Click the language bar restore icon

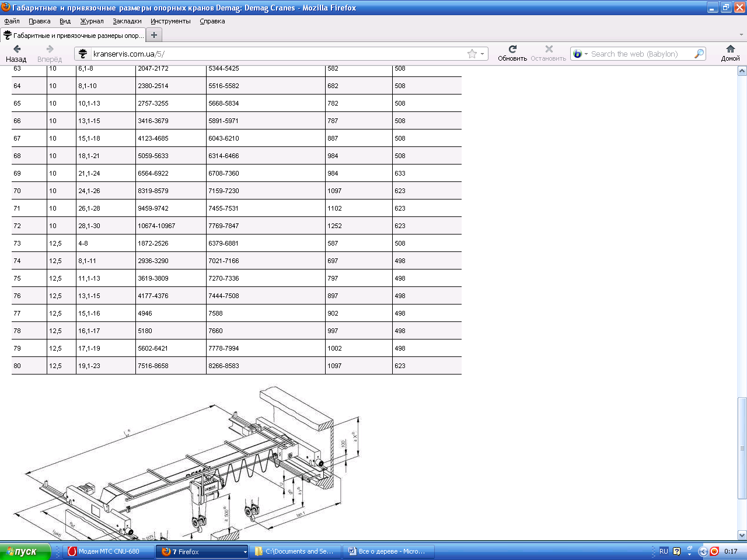pyautogui.click(x=689, y=548)
